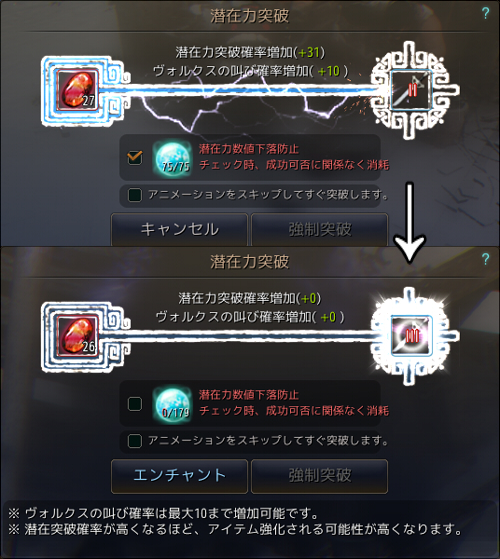Click the 潜在力突破 title of lower panel

tap(249, 261)
